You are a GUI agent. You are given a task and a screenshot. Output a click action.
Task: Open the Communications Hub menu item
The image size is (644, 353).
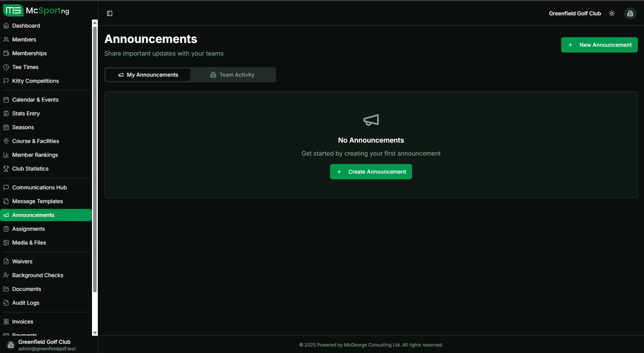pyautogui.click(x=39, y=187)
